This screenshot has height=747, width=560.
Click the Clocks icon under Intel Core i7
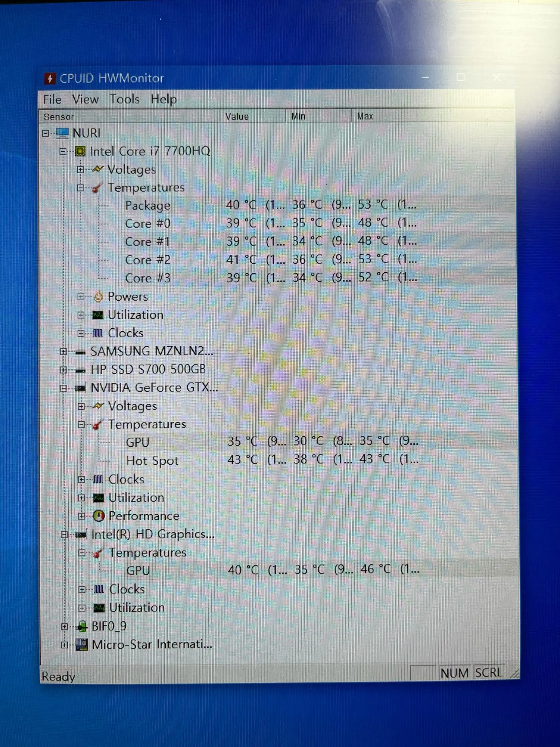[x=97, y=333]
